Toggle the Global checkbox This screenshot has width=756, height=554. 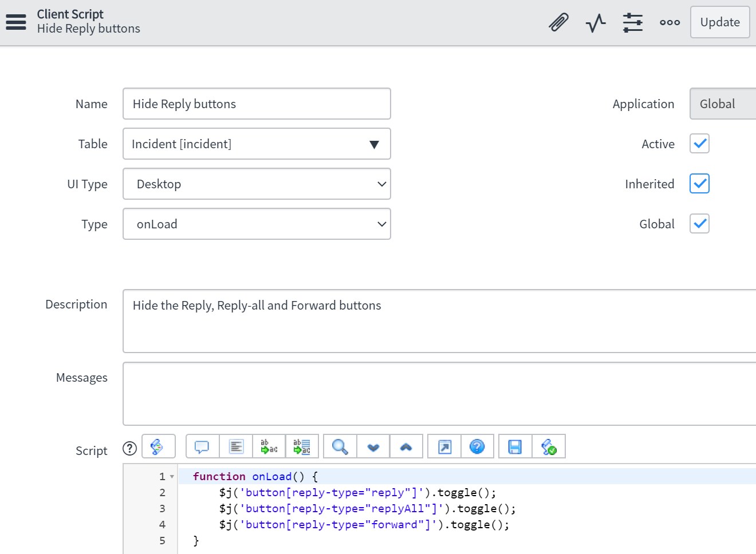coord(699,224)
